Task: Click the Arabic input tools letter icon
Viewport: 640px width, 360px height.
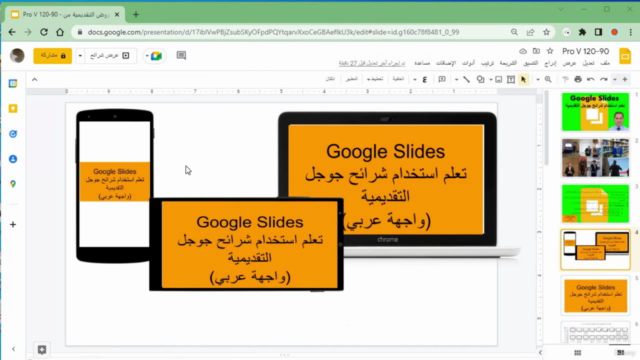Action: [x=424, y=80]
